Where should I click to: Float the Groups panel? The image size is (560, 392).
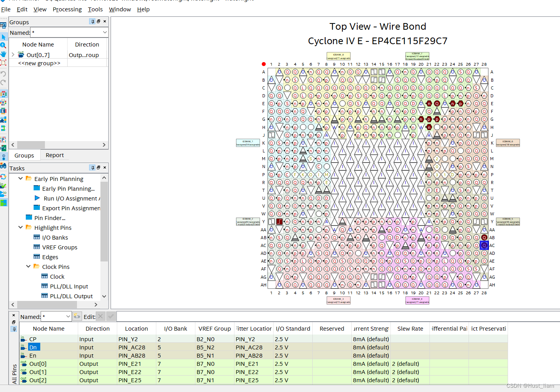(x=98, y=21)
